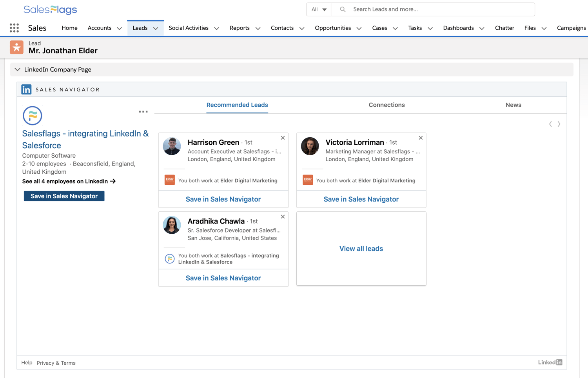
Task: Open the App Launcher waffle icon
Action: point(14,28)
